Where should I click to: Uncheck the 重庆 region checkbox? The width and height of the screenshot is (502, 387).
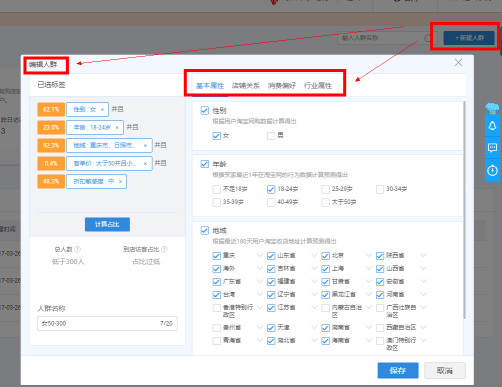(217, 256)
